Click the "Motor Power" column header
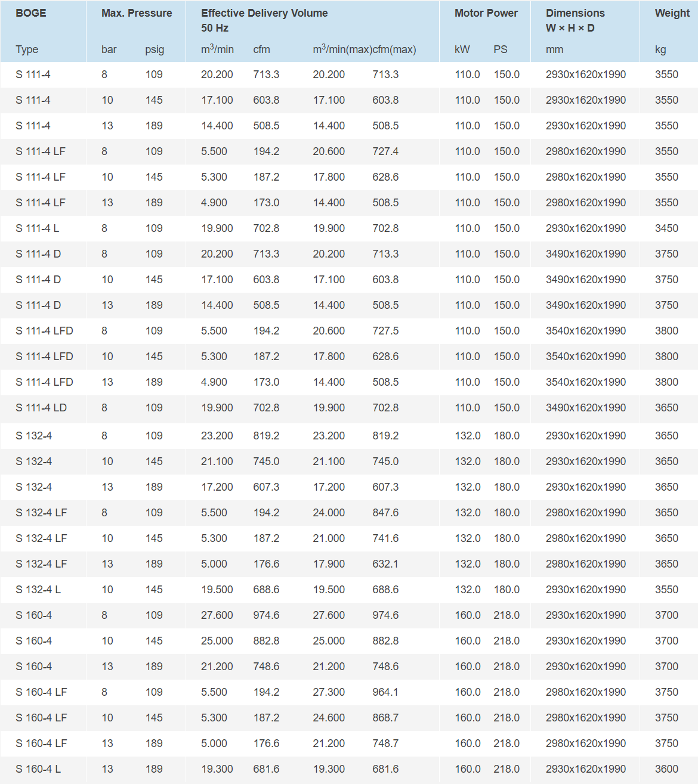 [x=486, y=13]
